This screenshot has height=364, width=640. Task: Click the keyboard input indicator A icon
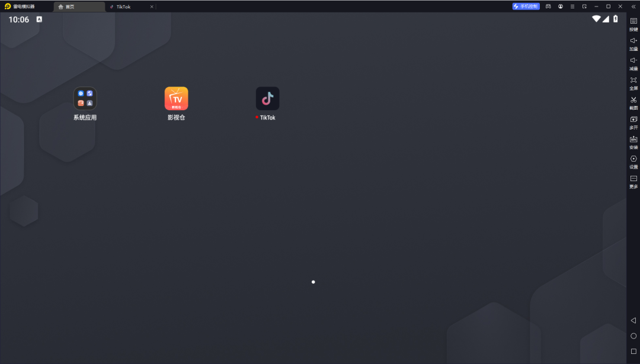[39, 19]
